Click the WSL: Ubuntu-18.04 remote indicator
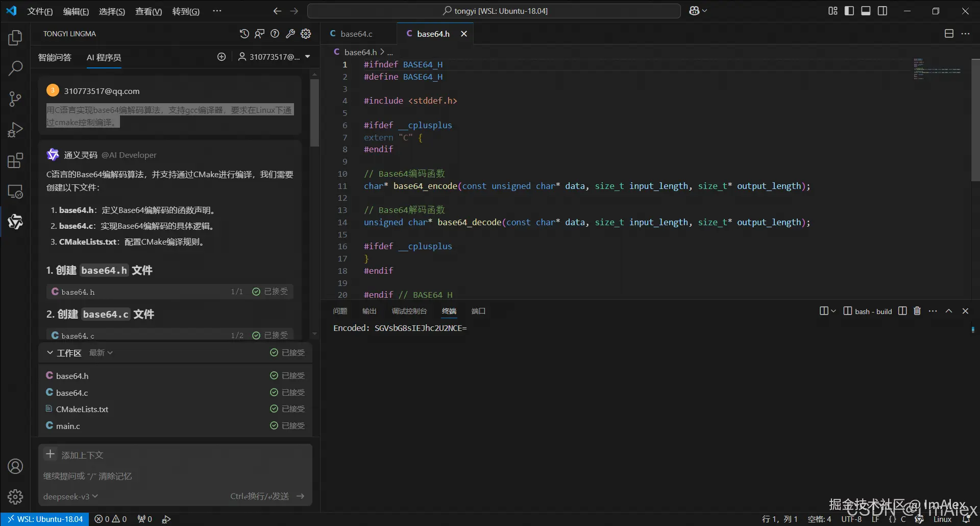 coord(45,519)
